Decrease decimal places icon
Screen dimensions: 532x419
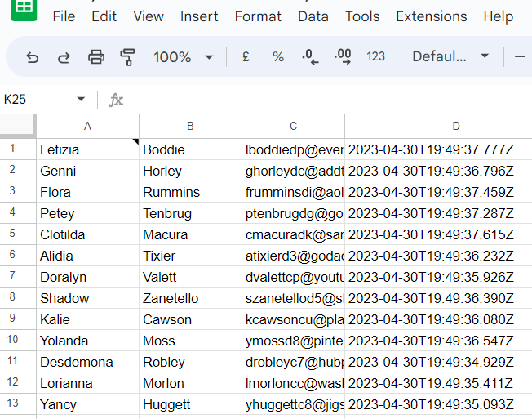(310, 56)
